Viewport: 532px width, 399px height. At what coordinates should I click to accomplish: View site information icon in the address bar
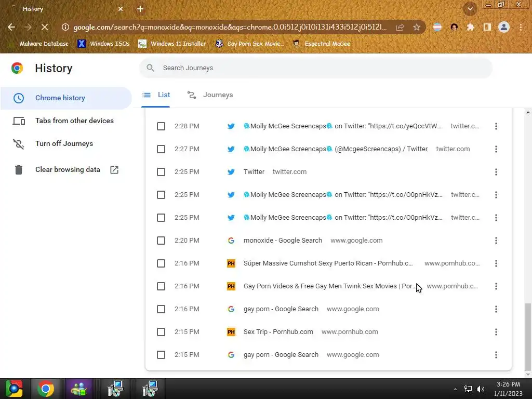[65, 27]
